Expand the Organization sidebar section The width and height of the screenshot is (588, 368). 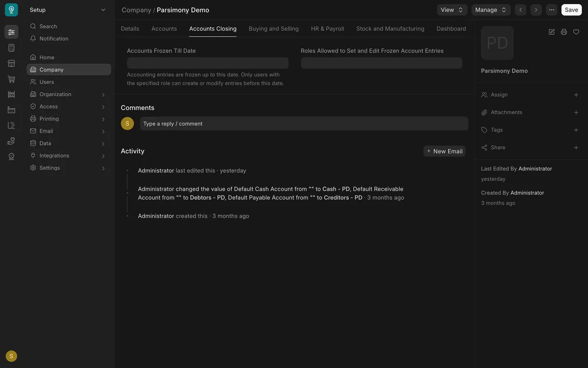[69, 94]
